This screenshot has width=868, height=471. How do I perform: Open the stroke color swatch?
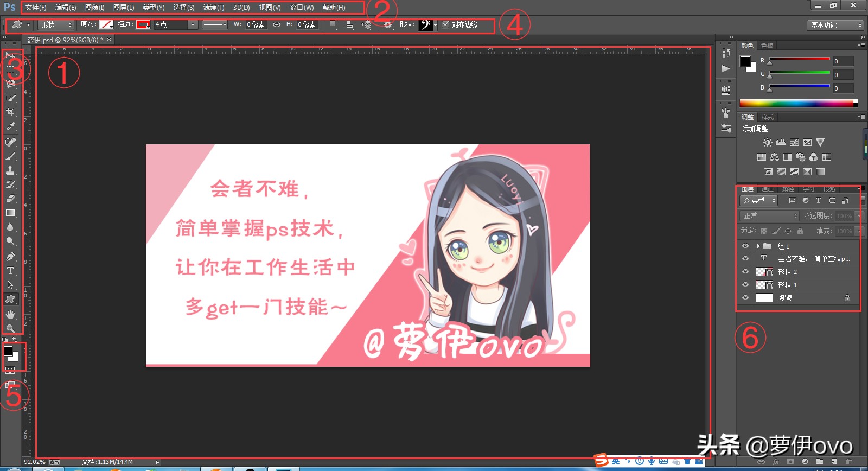point(143,24)
